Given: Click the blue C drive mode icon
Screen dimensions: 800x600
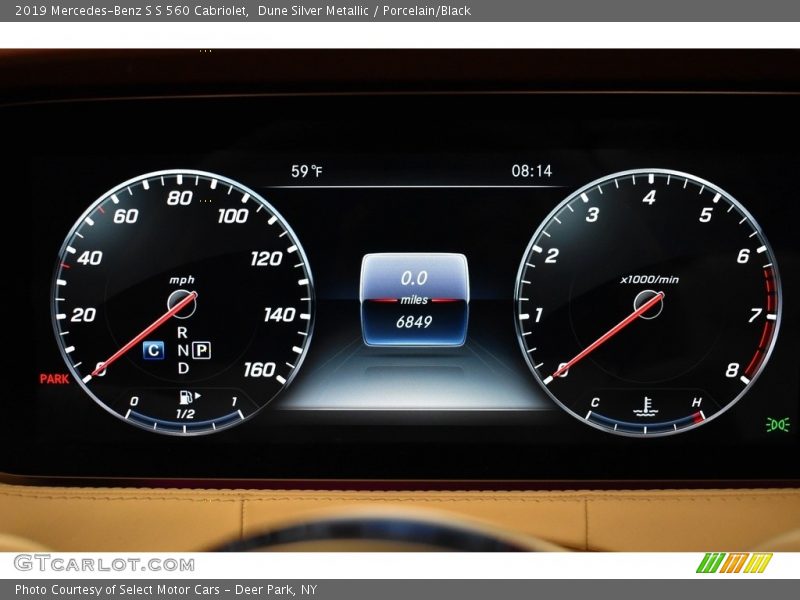Looking at the screenshot, I should [154, 351].
